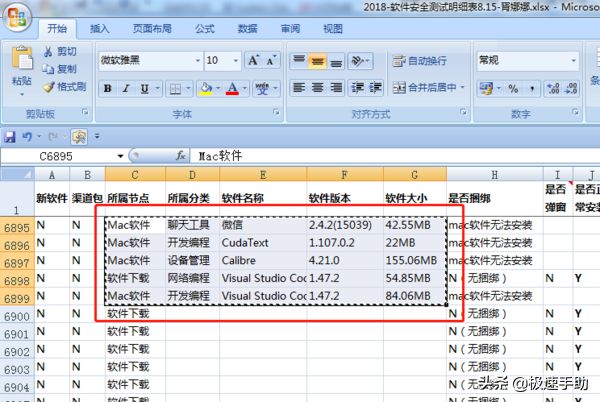Expand font color dropdown arrow
The height and width of the screenshot is (402, 600).
point(245,89)
